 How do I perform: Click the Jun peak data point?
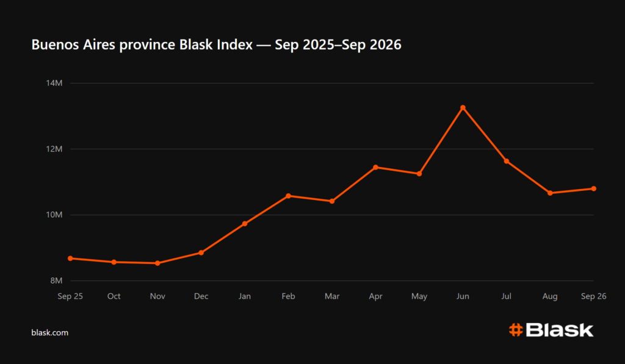pyautogui.click(x=463, y=108)
